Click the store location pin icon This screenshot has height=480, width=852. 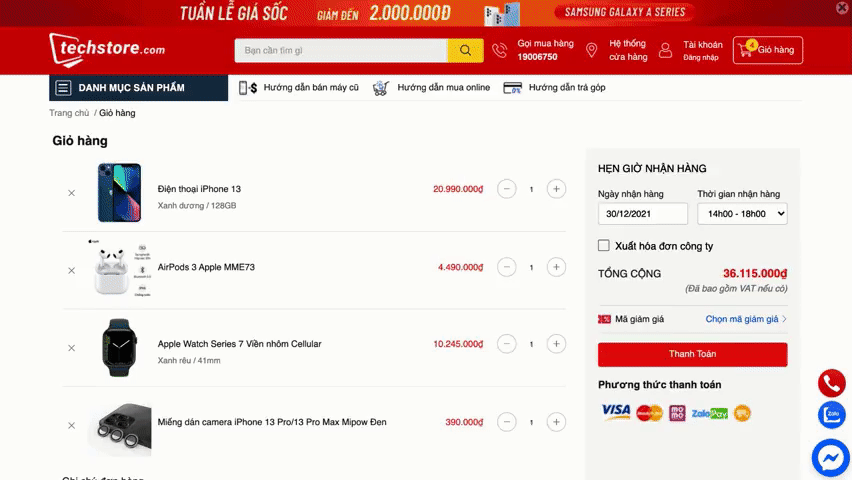click(592, 50)
